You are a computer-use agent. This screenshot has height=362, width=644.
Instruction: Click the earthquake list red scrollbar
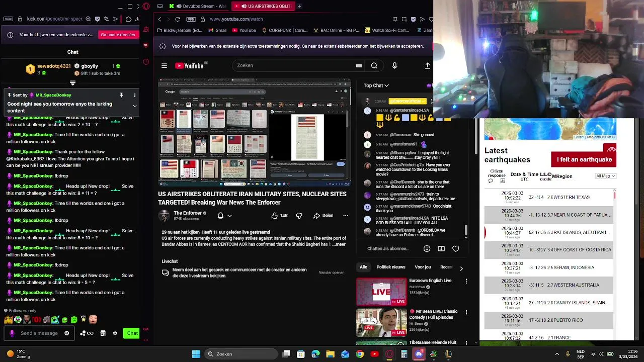[x=614, y=195]
